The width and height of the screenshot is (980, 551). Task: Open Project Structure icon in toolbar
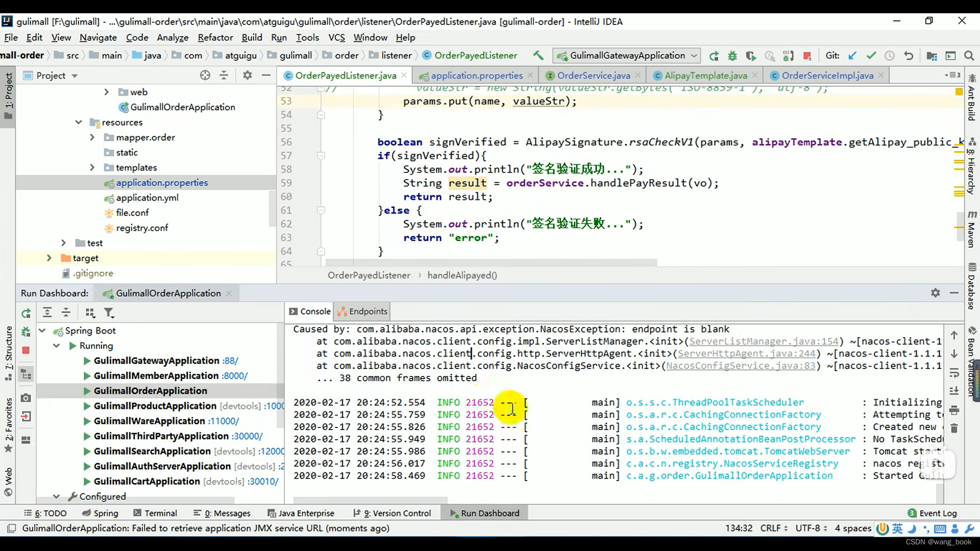point(932,56)
